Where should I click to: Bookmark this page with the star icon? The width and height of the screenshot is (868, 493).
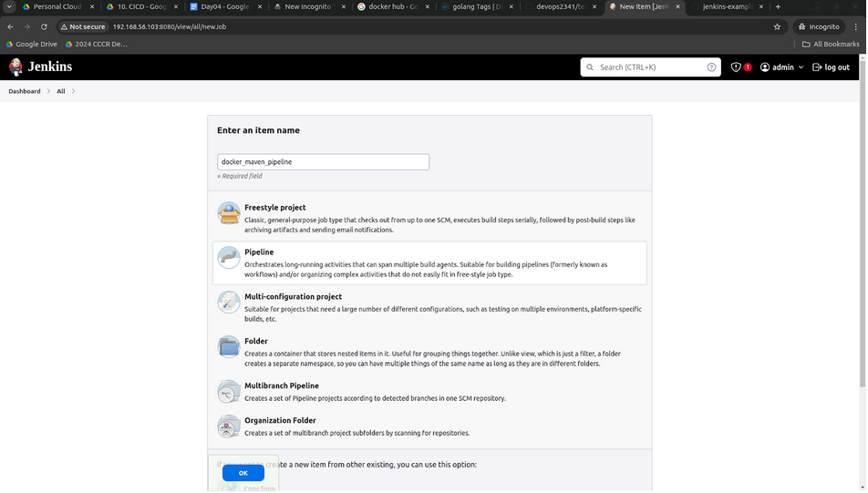coord(777,26)
